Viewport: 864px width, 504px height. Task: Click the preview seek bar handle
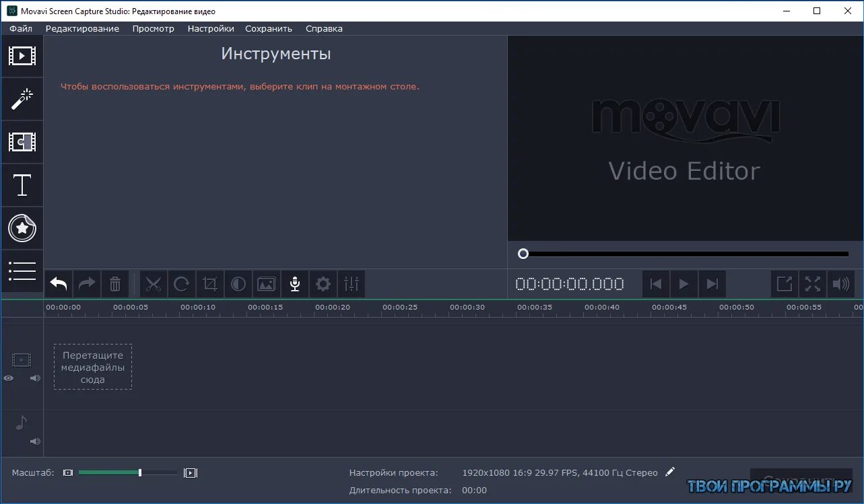click(x=523, y=254)
